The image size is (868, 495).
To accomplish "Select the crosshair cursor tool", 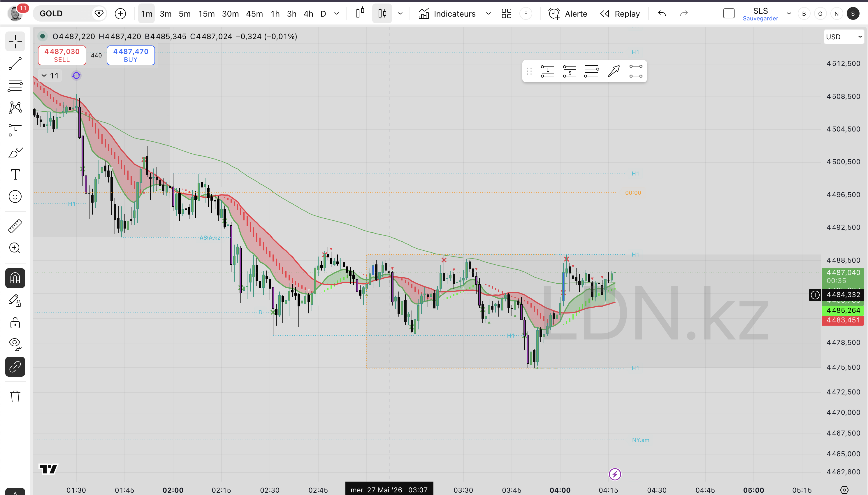I will (15, 41).
